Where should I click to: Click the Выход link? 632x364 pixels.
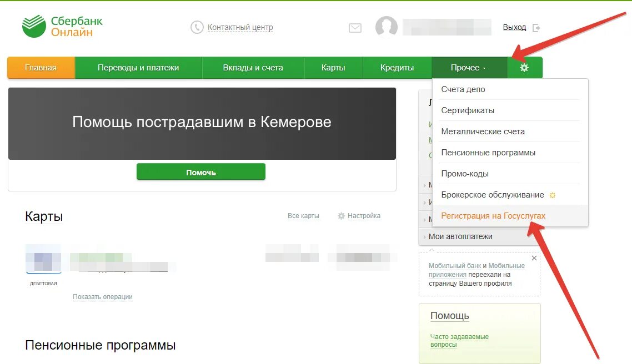point(514,27)
